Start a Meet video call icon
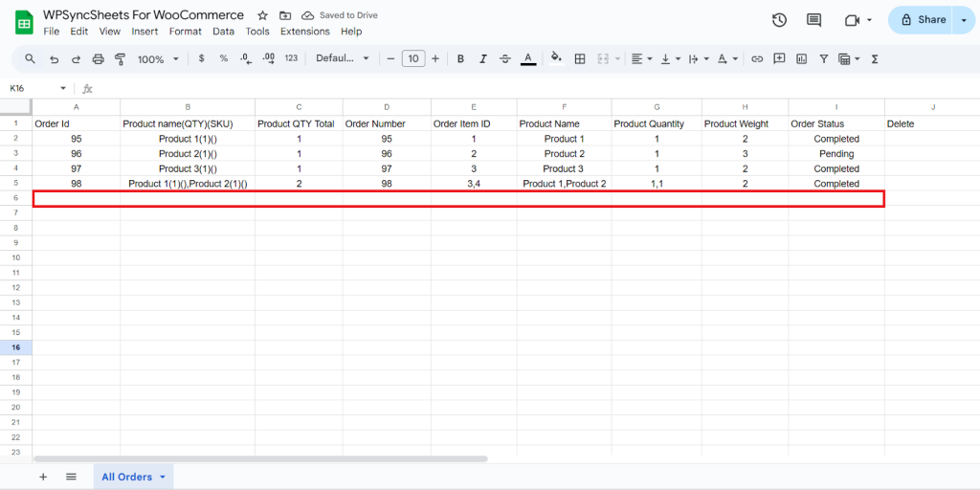980x490 pixels. 852,20
